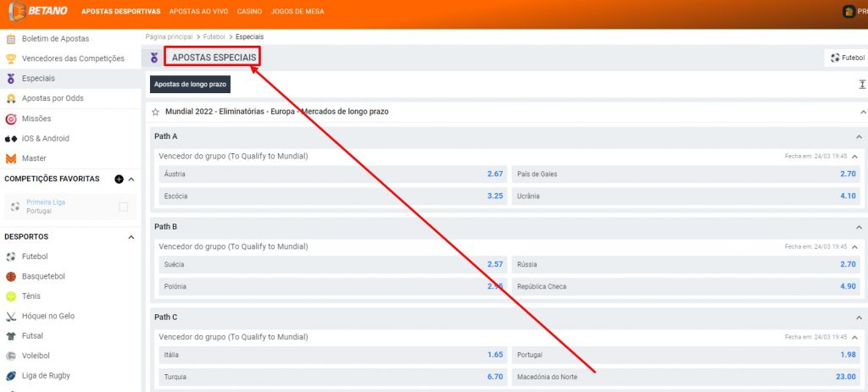
Task: Add favorite competition with plus icon
Action: tap(119, 179)
